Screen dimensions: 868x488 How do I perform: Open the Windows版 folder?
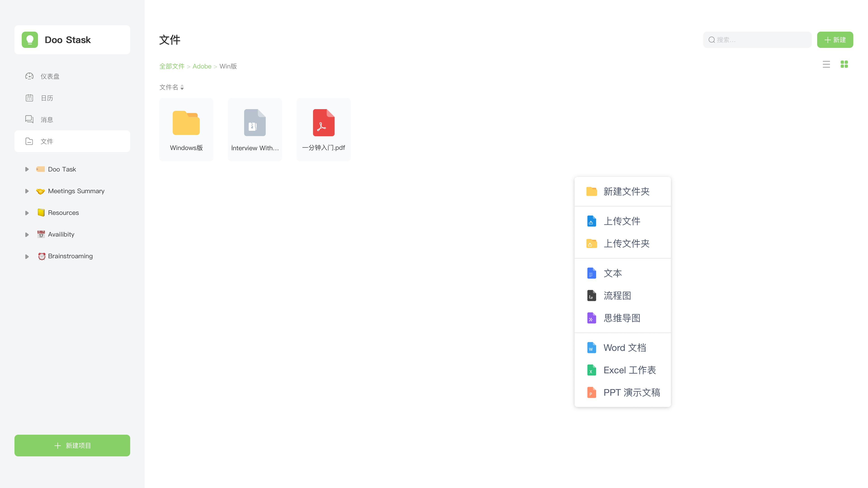click(186, 129)
